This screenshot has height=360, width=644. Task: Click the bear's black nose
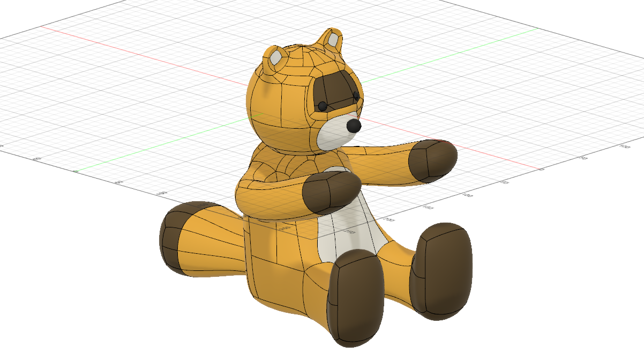354,126
